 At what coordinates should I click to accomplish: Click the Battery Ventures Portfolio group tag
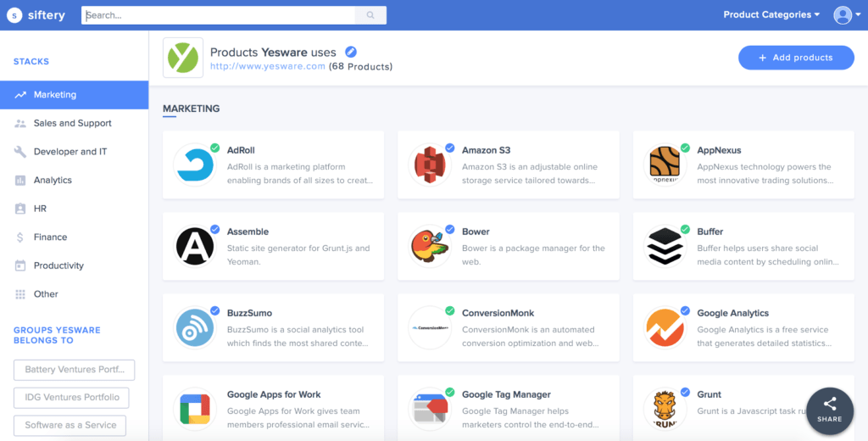[x=75, y=370]
